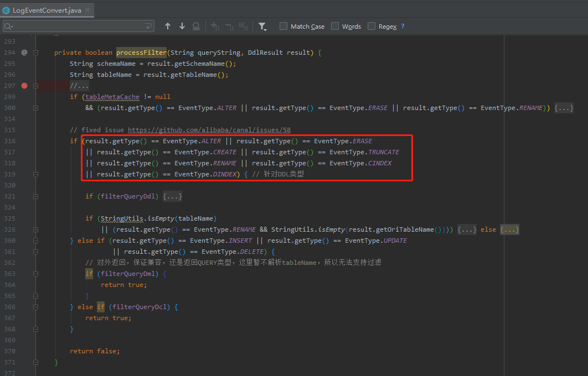Open the search filter funnel options
588x376 pixels.
(262, 26)
